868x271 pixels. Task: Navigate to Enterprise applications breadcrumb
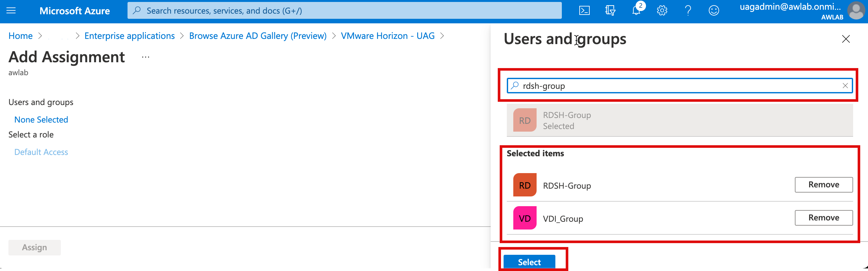click(129, 36)
